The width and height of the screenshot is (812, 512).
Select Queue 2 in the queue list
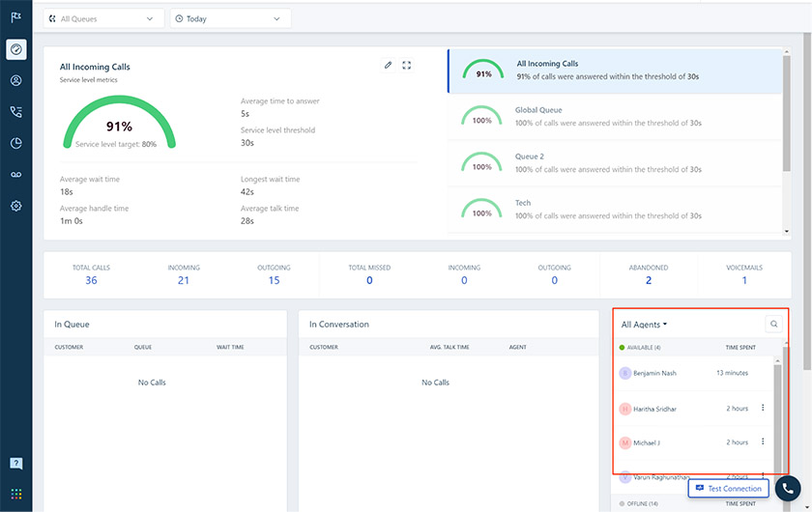pyautogui.click(x=615, y=163)
